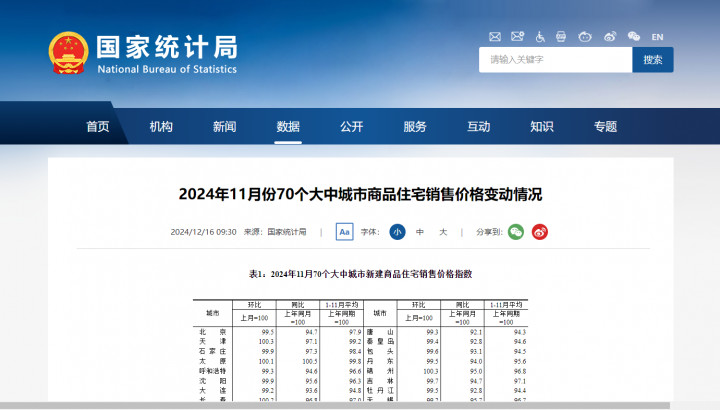Click the National Bureau of Statistics emblem logo
The width and height of the screenshot is (720, 410).
point(68,54)
